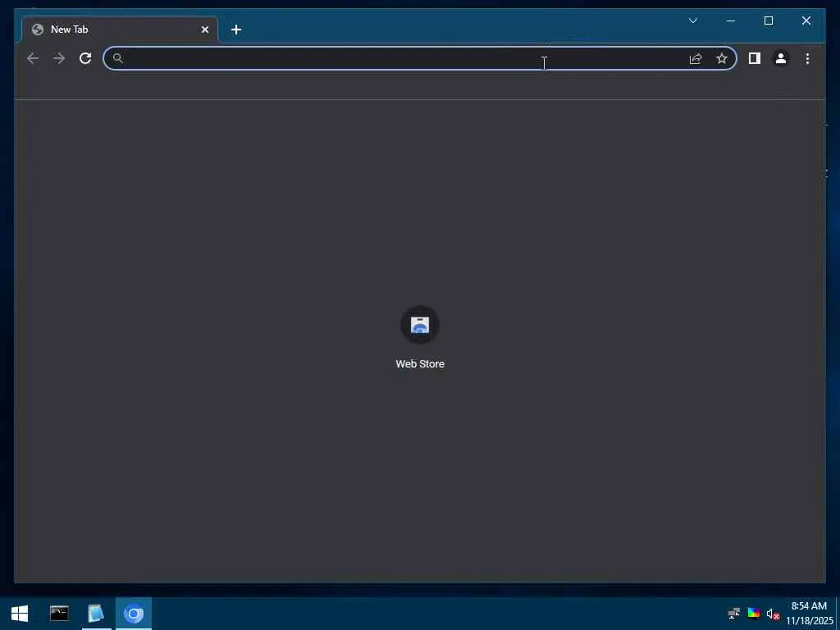Open a new tab with plus button
840x630 pixels.
click(235, 30)
